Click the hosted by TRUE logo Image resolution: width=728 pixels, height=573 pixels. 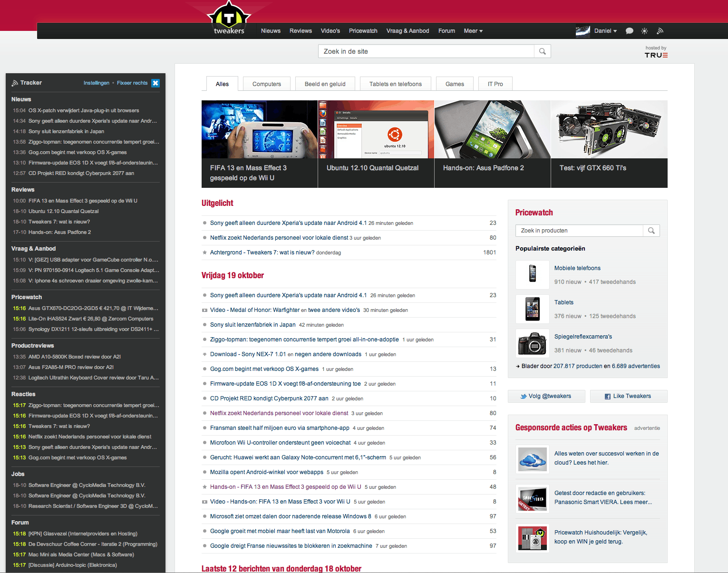[656, 52]
